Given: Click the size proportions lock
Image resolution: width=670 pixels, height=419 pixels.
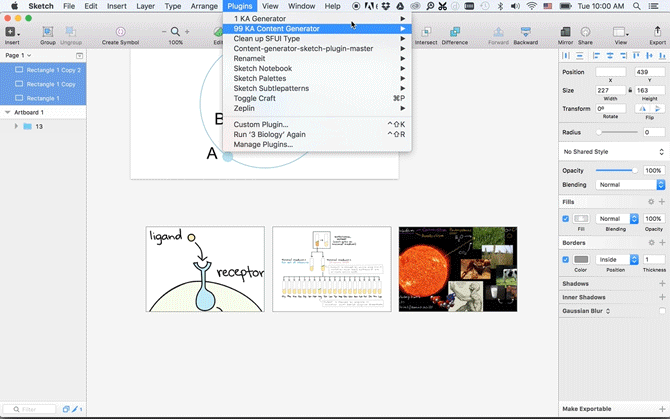Looking at the screenshot, I should 630,90.
